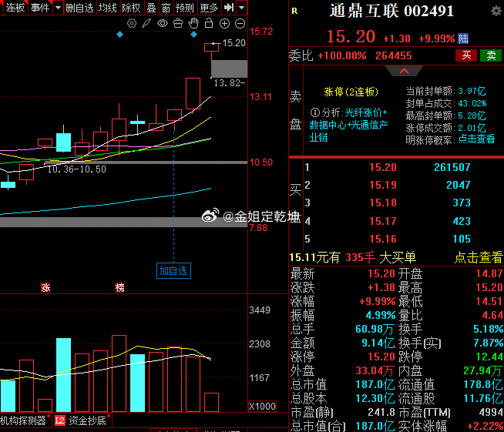The image size is (504, 432).
Task: Open quote panel settings gear icon
Action: click(x=496, y=11)
